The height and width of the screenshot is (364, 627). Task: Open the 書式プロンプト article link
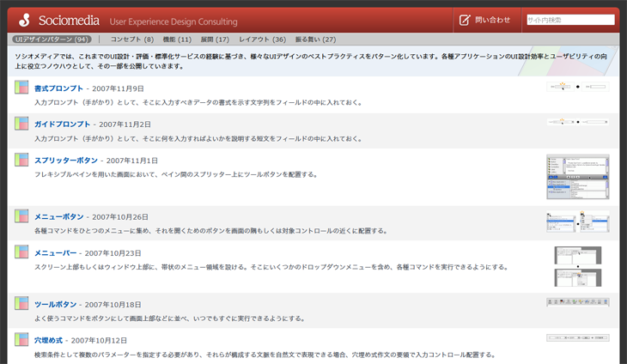[x=58, y=88]
